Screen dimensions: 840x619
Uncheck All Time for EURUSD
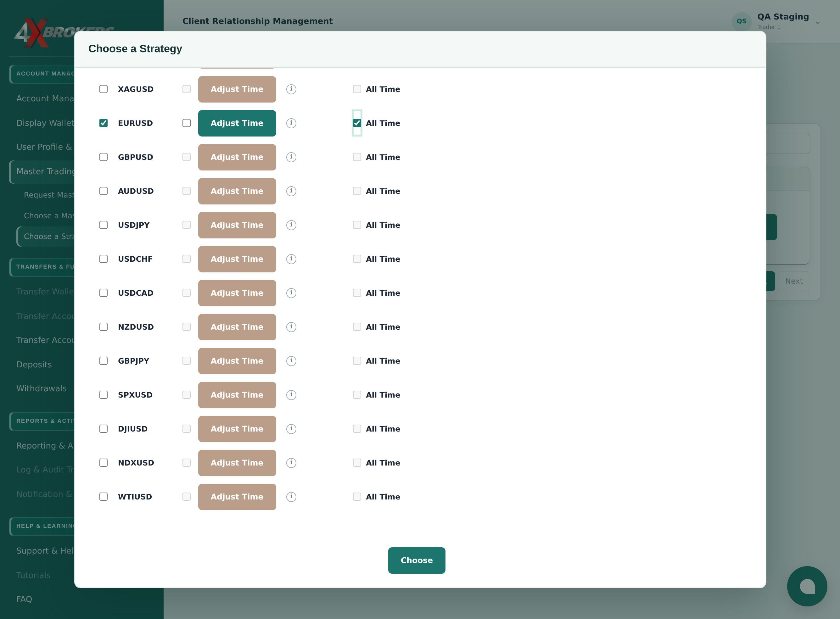click(357, 123)
